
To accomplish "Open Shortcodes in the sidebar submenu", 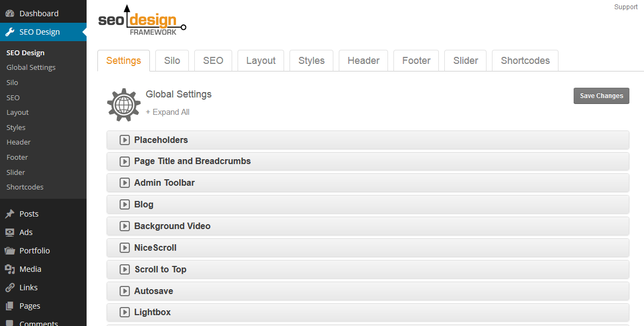I will click(x=25, y=187).
